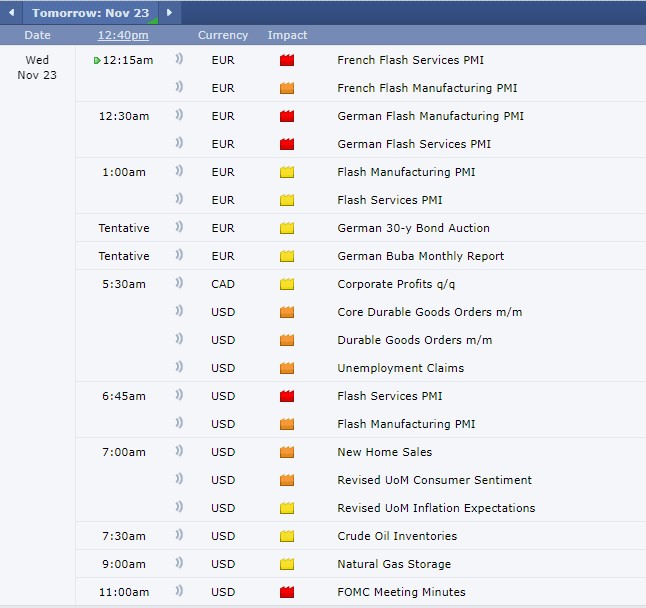The image size is (646, 608).
Task: Click the Currency column header
Action: [x=223, y=35]
